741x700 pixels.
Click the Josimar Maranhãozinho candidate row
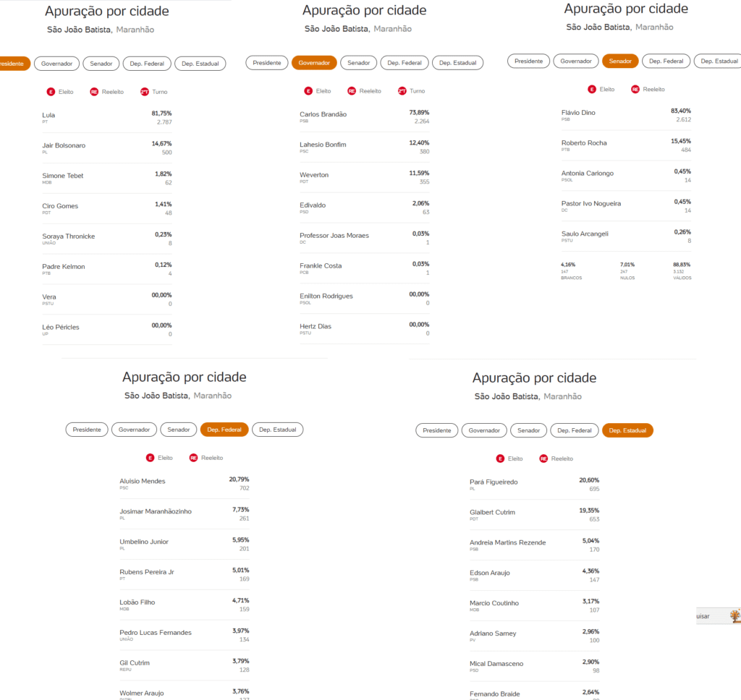coord(185,514)
